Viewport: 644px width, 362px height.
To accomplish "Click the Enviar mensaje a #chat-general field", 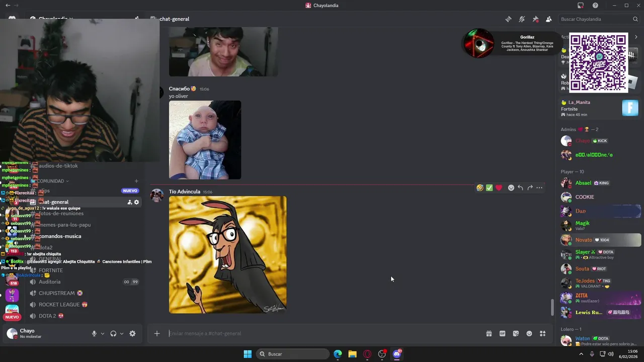I will (x=322, y=333).
